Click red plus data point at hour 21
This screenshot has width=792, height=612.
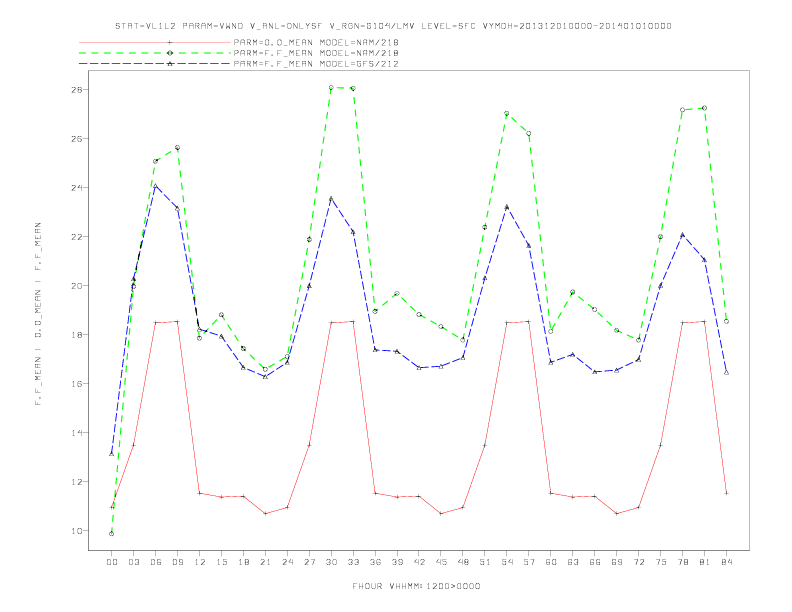click(x=265, y=514)
